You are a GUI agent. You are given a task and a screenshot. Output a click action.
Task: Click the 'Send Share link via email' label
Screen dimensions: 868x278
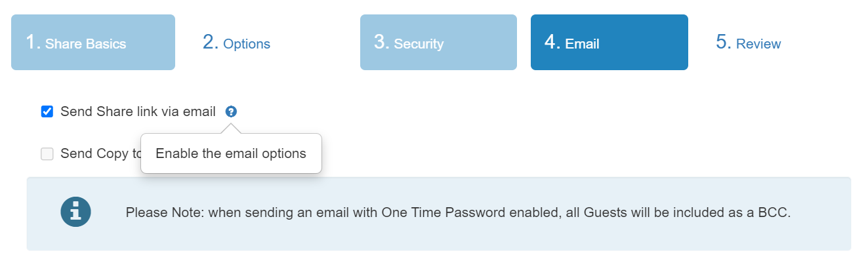point(138,111)
